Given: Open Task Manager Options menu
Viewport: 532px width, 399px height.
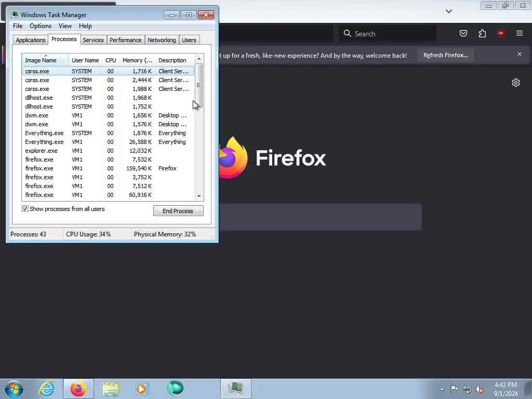Looking at the screenshot, I should point(41,26).
